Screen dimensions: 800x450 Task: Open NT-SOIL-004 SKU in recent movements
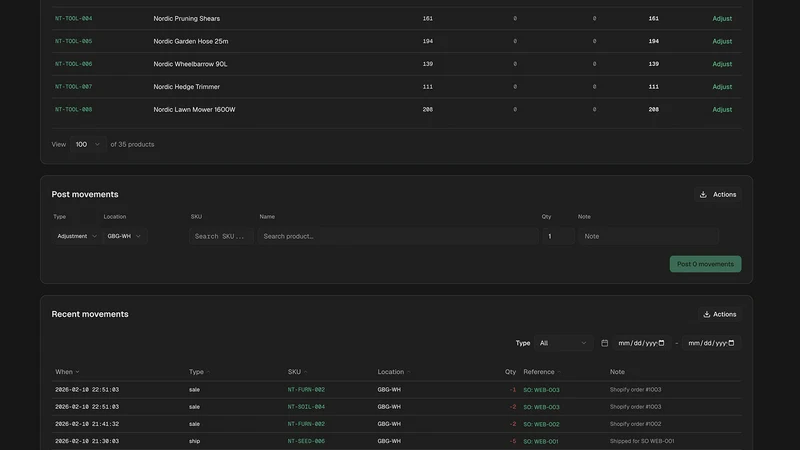[306, 407]
